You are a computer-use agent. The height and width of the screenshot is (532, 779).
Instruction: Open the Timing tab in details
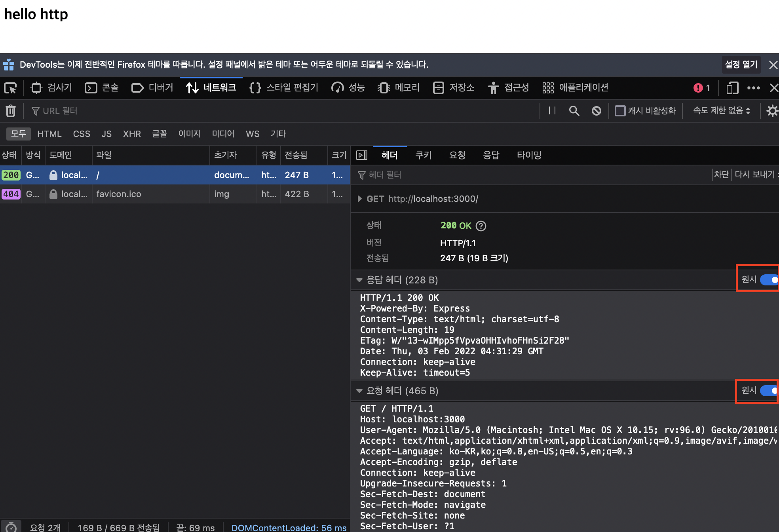point(529,155)
